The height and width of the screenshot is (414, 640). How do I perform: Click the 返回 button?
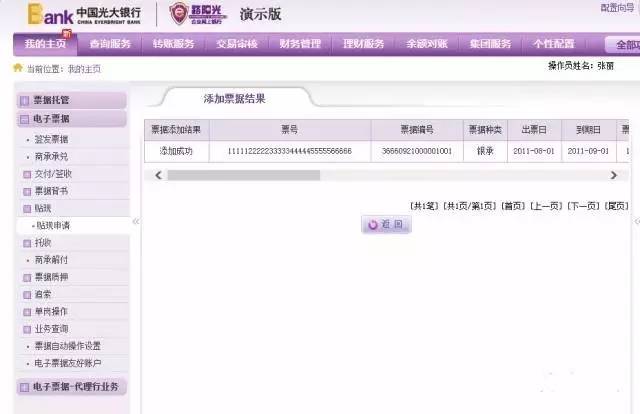386,225
